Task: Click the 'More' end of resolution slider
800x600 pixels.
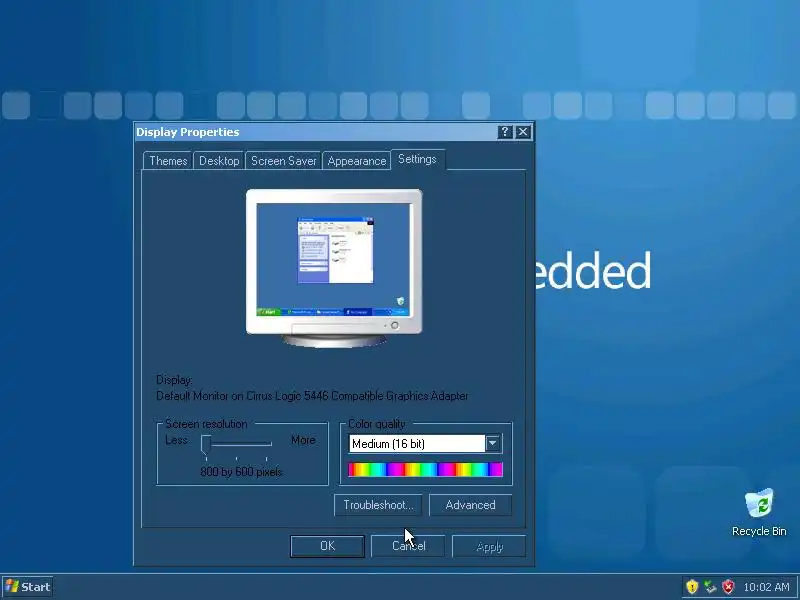Action: (x=303, y=440)
